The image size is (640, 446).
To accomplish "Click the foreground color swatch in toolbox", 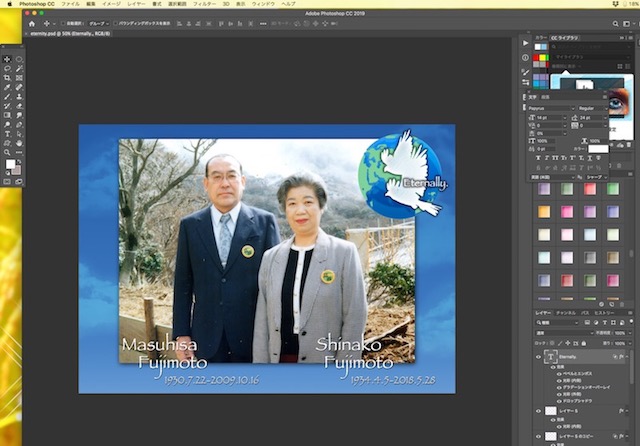I will (10, 164).
